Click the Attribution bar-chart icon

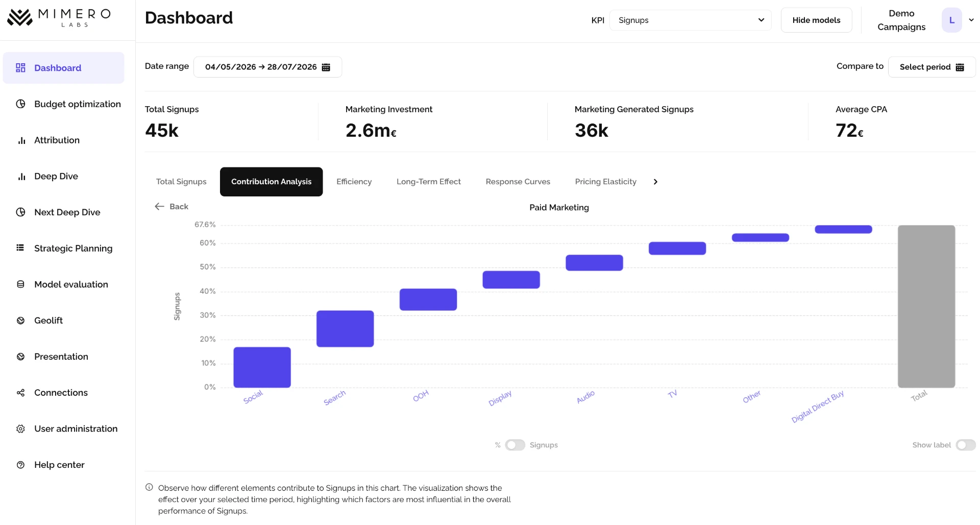tap(21, 140)
